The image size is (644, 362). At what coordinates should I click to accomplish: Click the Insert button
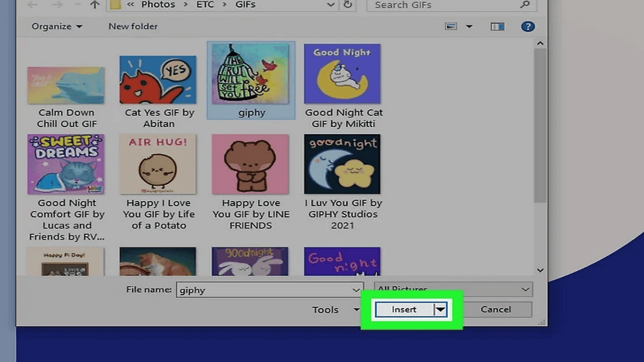point(405,310)
